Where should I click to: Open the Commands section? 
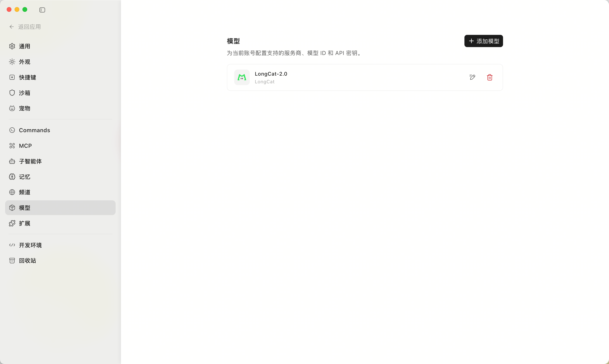tap(60, 130)
